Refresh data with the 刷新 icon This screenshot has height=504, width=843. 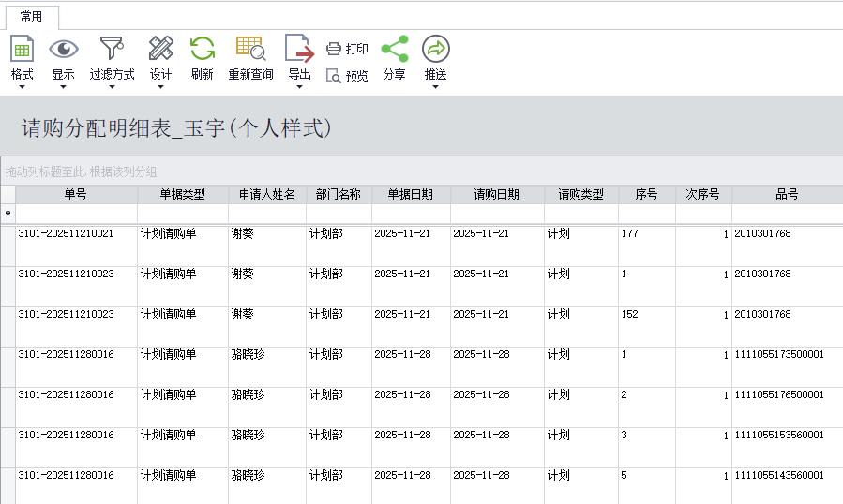tap(203, 49)
